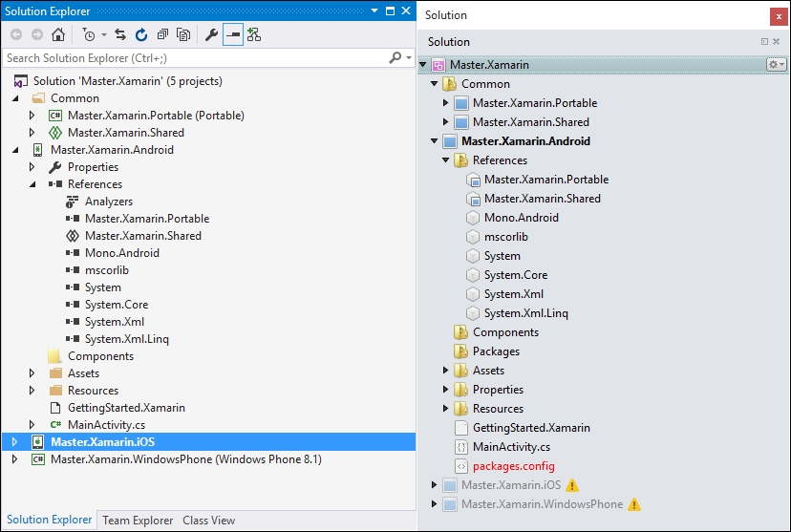Collapse the References node under Master.Xamarin.Android

tap(32, 184)
